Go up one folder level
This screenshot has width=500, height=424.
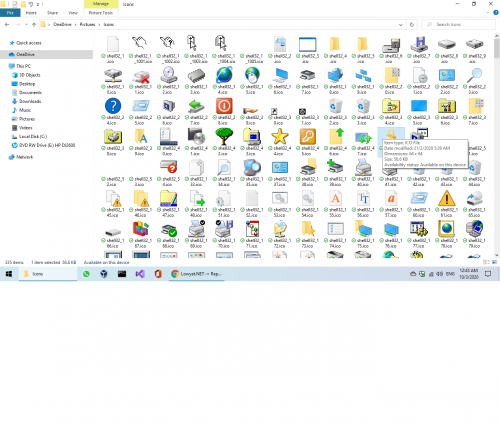click(34, 25)
